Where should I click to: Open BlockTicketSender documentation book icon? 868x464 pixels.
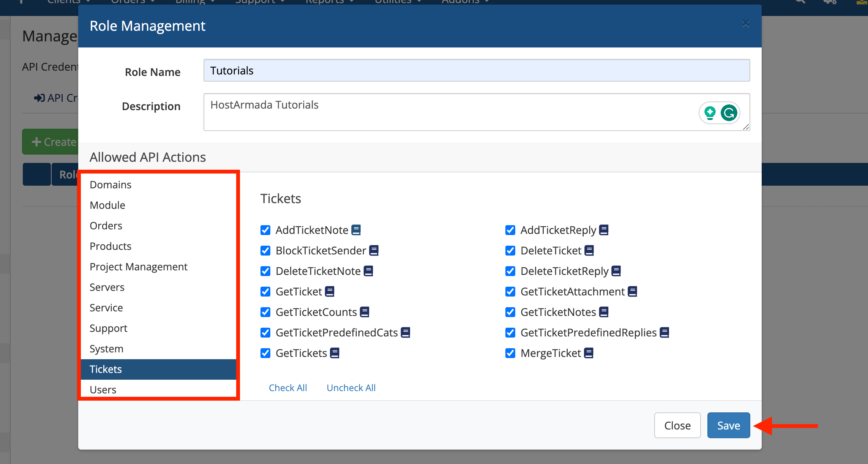pyautogui.click(x=374, y=251)
